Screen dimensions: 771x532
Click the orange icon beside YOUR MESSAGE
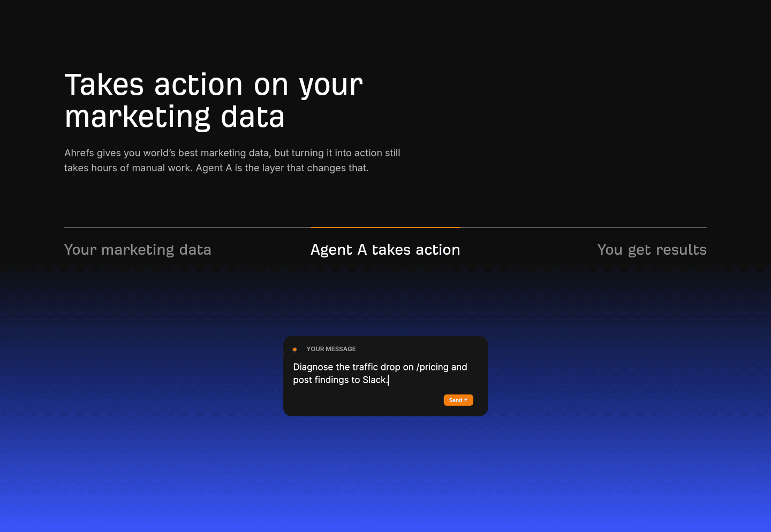pyautogui.click(x=294, y=349)
